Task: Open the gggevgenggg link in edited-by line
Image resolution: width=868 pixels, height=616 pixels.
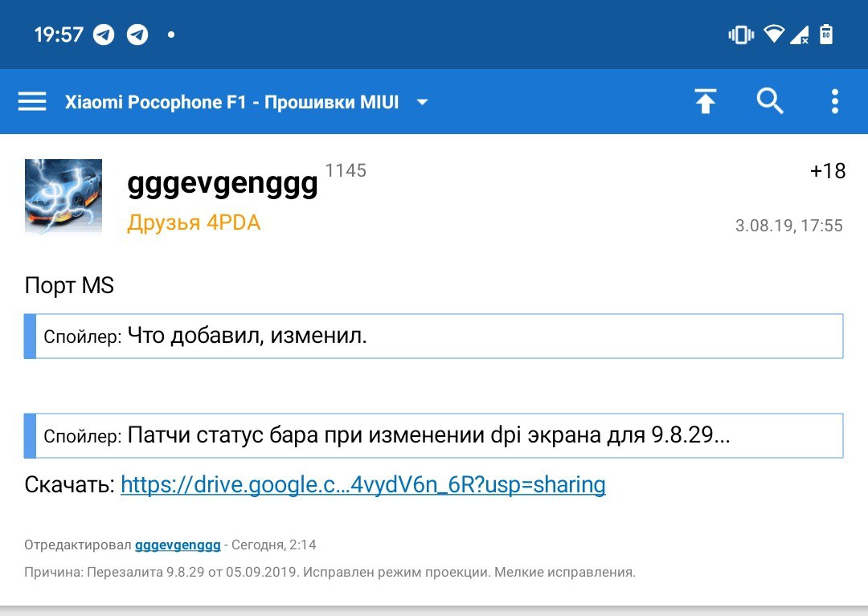Action: tap(178, 545)
